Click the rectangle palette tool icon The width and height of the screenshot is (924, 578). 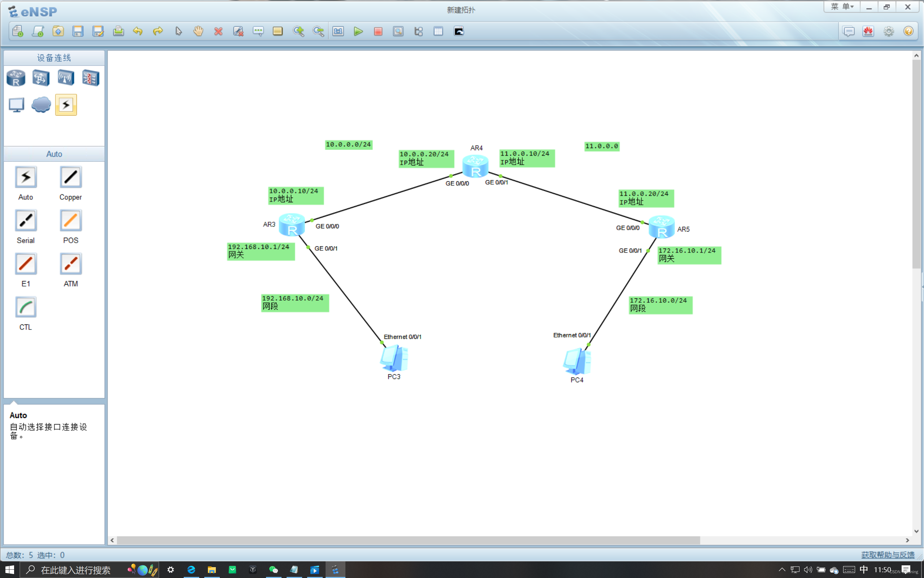tap(278, 31)
